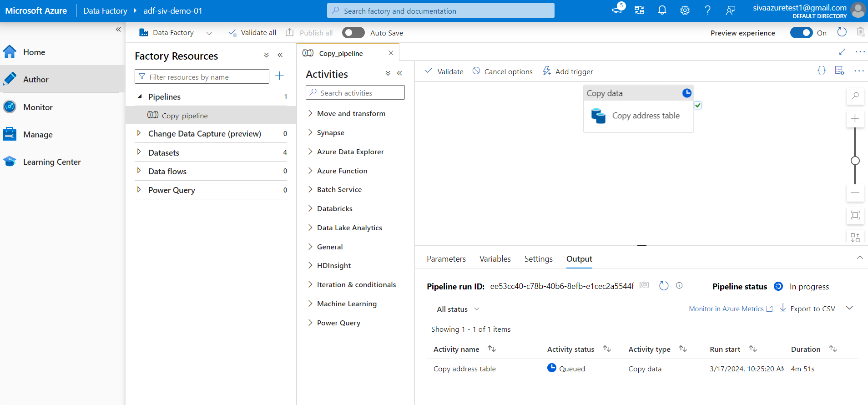Select the Copy_pipeline editor tab
Image resolution: width=868 pixels, height=405 pixels.
click(341, 53)
